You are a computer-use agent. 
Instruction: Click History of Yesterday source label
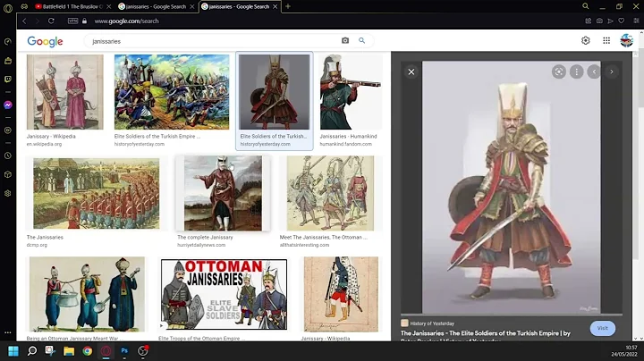pos(432,323)
